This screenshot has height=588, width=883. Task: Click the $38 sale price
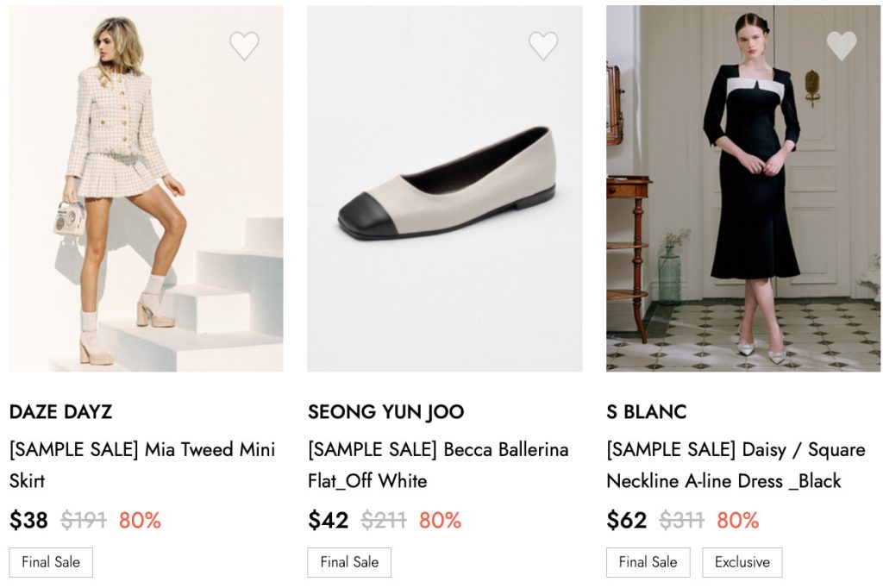click(28, 521)
